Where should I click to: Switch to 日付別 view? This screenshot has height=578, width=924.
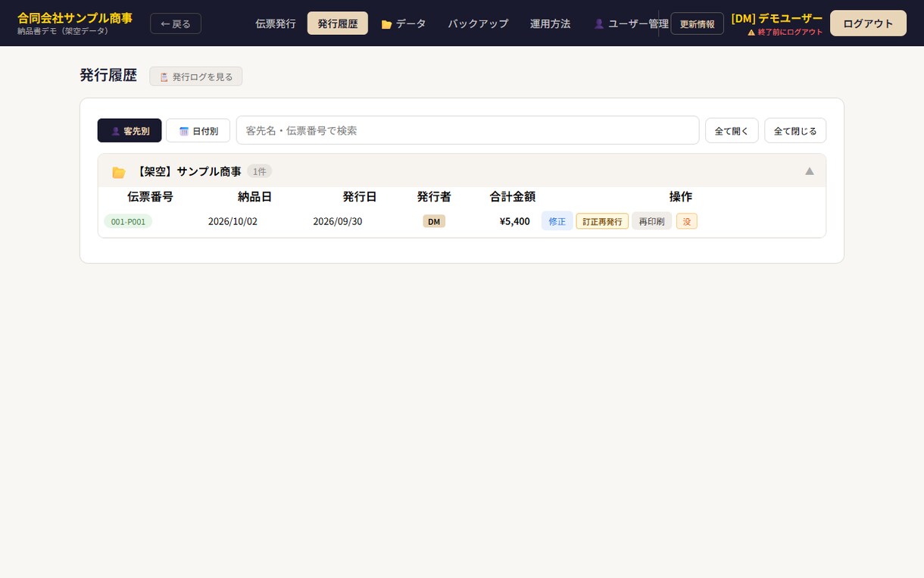coord(198,130)
